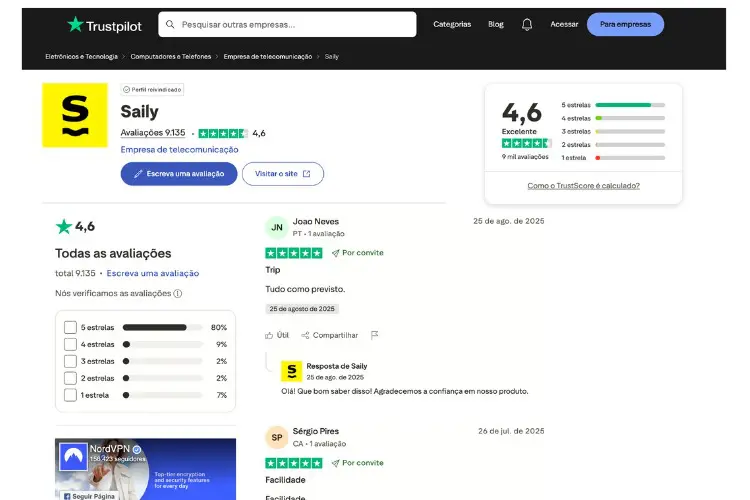The image size is (750, 500).
Task: Click the Por convite icon on Joao Neves review
Action: point(335,253)
